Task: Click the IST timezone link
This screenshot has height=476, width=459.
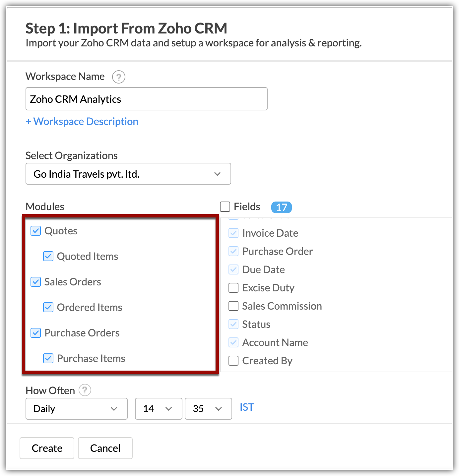Action: coord(247,407)
